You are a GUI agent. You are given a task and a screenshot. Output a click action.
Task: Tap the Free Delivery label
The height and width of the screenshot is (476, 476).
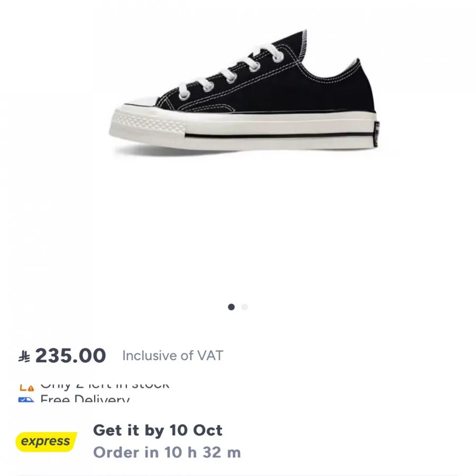tap(85, 399)
